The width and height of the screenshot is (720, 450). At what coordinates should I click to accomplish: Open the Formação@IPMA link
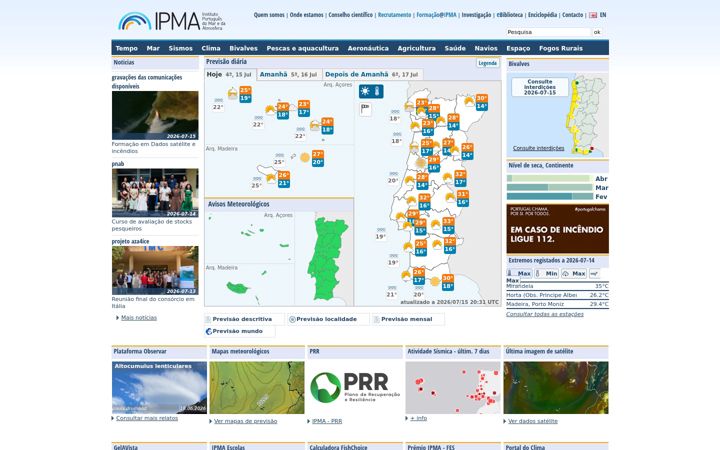[436, 15]
